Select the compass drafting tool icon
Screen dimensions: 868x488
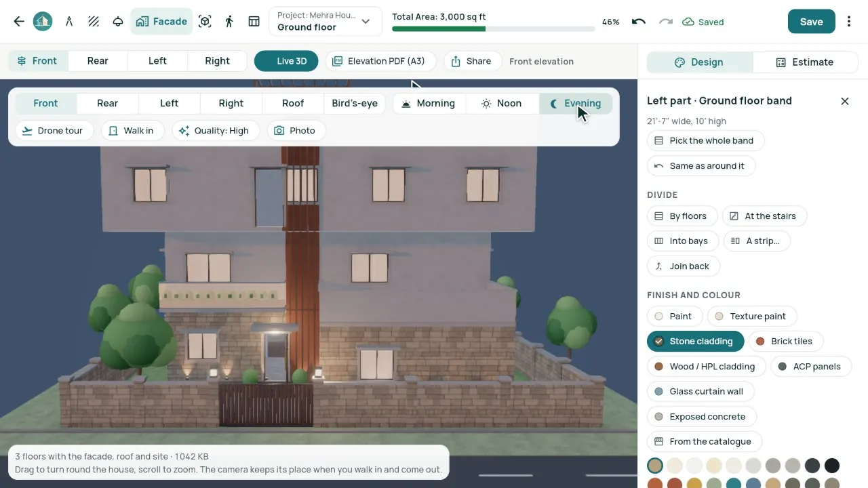point(69,22)
